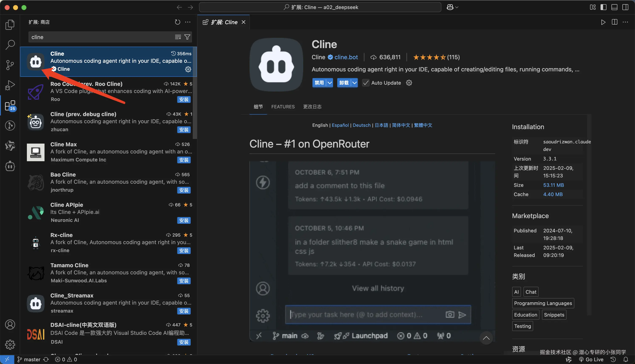635x364 pixels.
Task: Open the Explorer view in activity bar
Action: pyautogui.click(x=10, y=25)
